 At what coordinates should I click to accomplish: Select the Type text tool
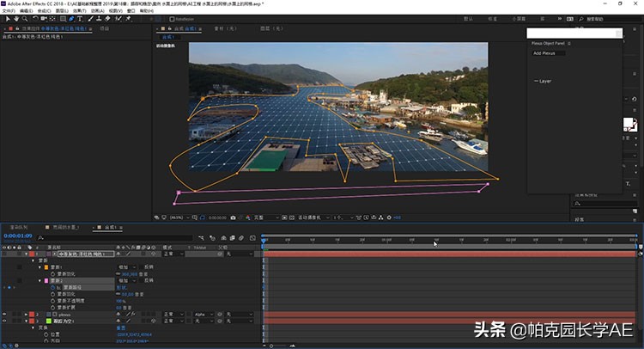(x=79, y=18)
